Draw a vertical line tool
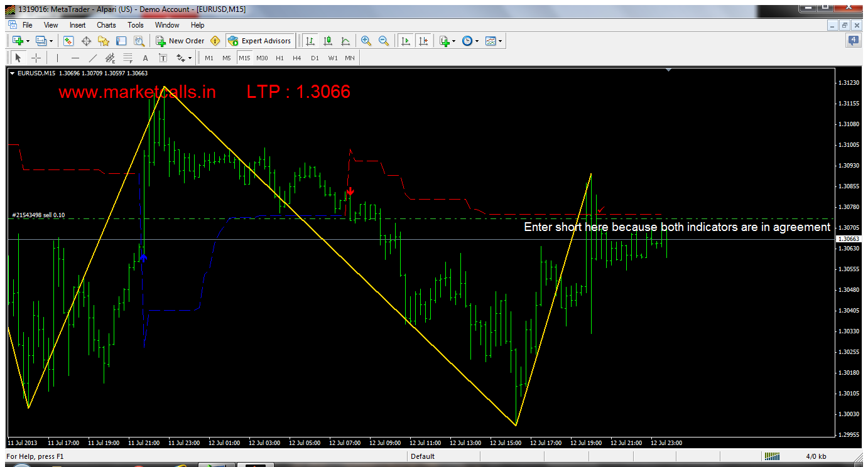This screenshot has height=467, width=868. pos(57,58)
